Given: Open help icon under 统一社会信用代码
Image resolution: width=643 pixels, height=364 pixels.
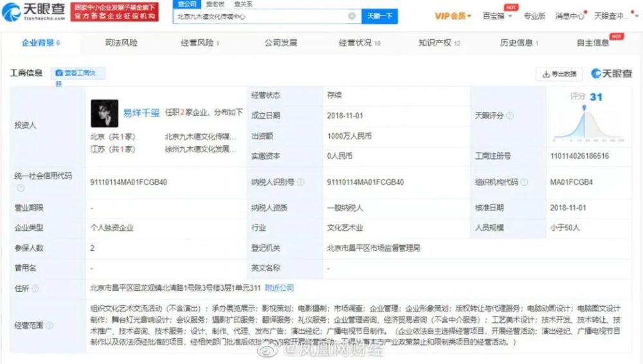Looking at the screenshot, I should pyautogui.click(x=21, y=188).
